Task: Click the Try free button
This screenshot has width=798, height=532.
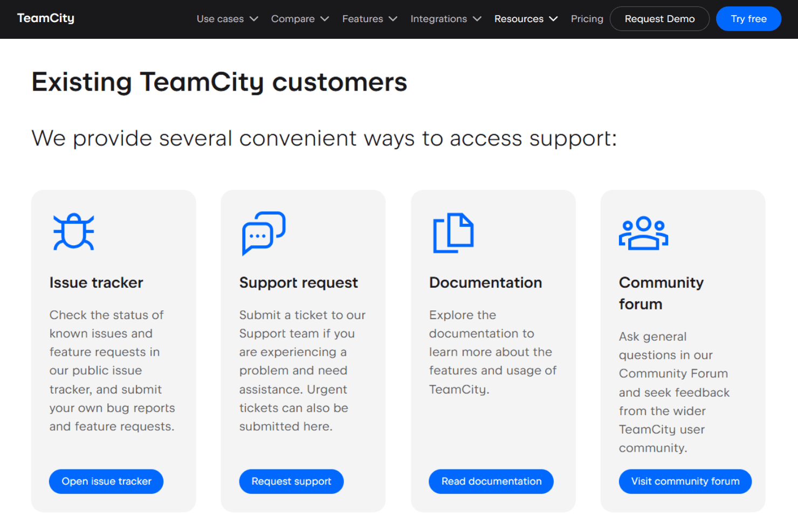Action: click(748, 19)
